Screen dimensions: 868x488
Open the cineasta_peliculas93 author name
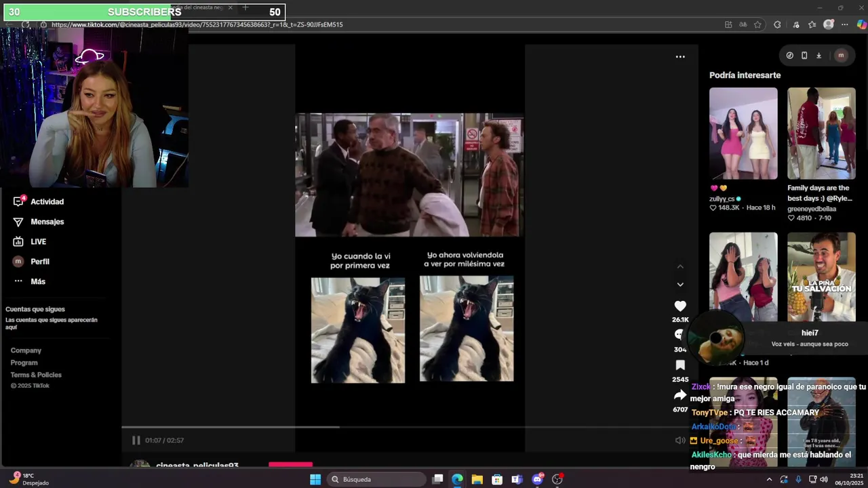pyautogui.click(x=197, y=466)
